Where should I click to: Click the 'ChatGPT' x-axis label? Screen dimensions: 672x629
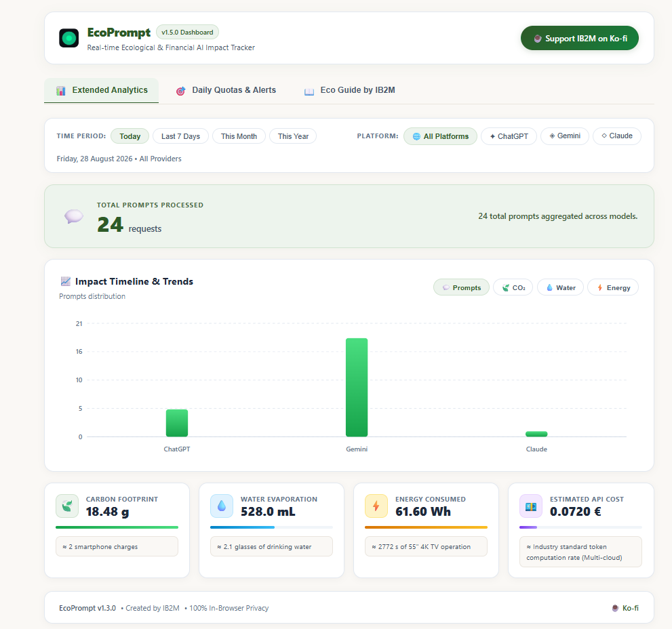click(177, 449)
